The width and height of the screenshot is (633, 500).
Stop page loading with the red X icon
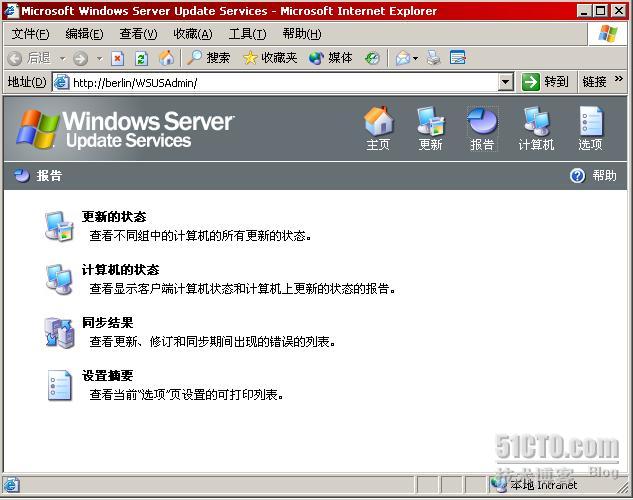[x=117, y=59]
